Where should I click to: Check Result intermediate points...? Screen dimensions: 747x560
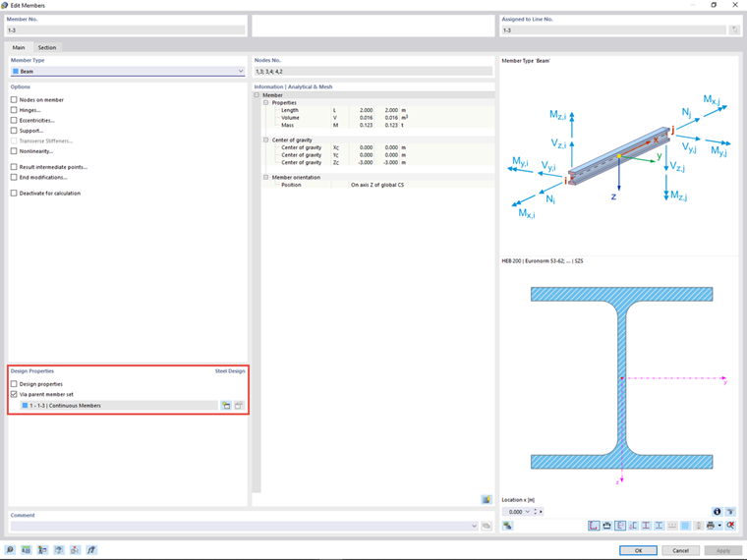point(14,167)
